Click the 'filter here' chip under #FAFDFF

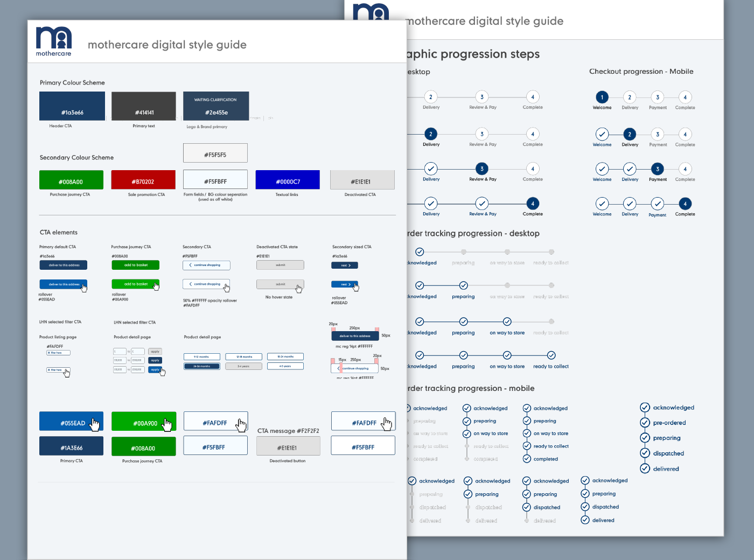[x=58, y=353]
